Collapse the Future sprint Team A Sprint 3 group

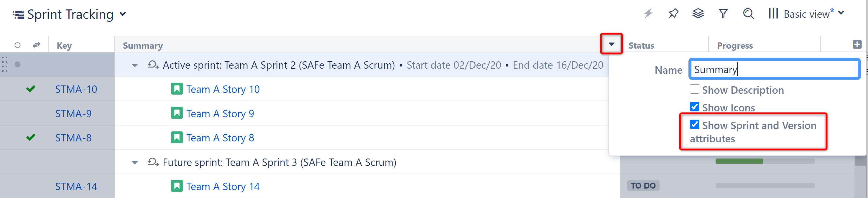pyautogui.click(x=135, y=163)
